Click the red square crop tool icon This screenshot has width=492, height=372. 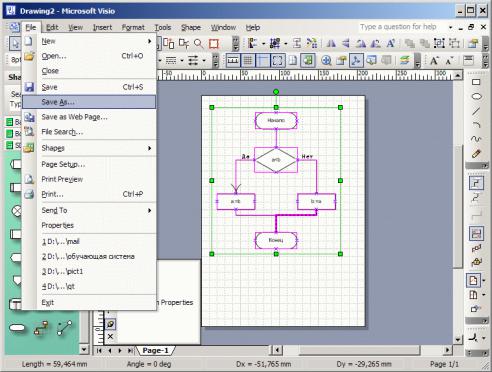214,43
